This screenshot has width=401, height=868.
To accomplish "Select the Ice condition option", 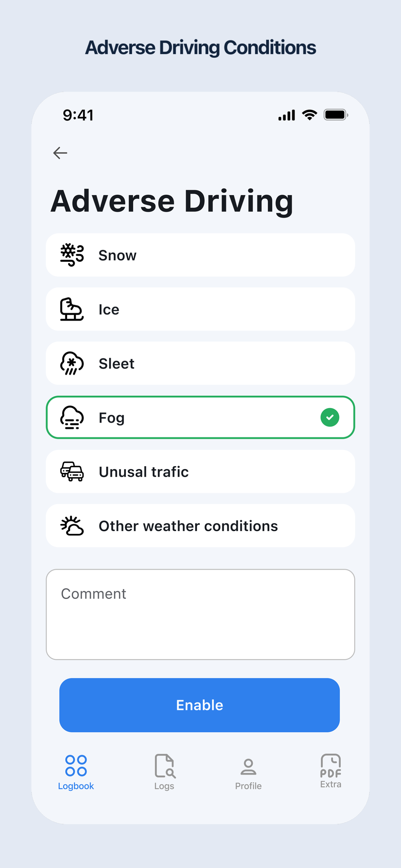I will (x=200, y=309).
